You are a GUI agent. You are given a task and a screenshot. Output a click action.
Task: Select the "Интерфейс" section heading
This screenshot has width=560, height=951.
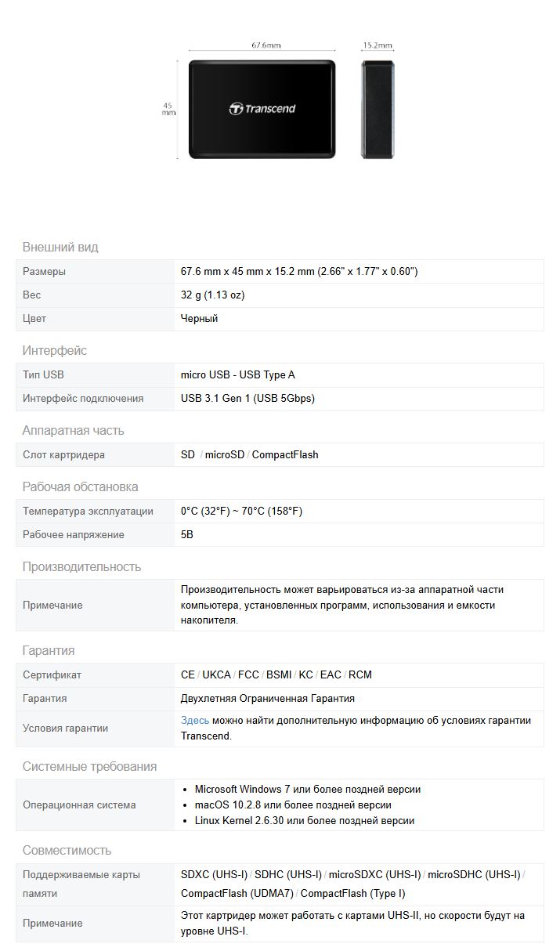point(55,351)
